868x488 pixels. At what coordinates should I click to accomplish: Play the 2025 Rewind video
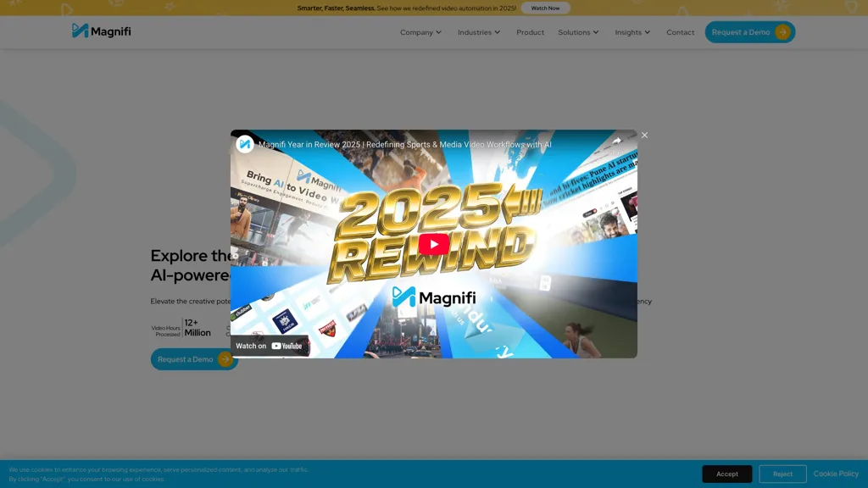pos(433,243)
